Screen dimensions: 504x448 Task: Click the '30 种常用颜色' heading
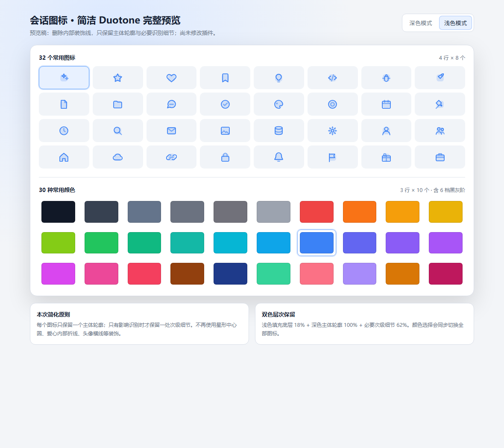pos(57,190)
